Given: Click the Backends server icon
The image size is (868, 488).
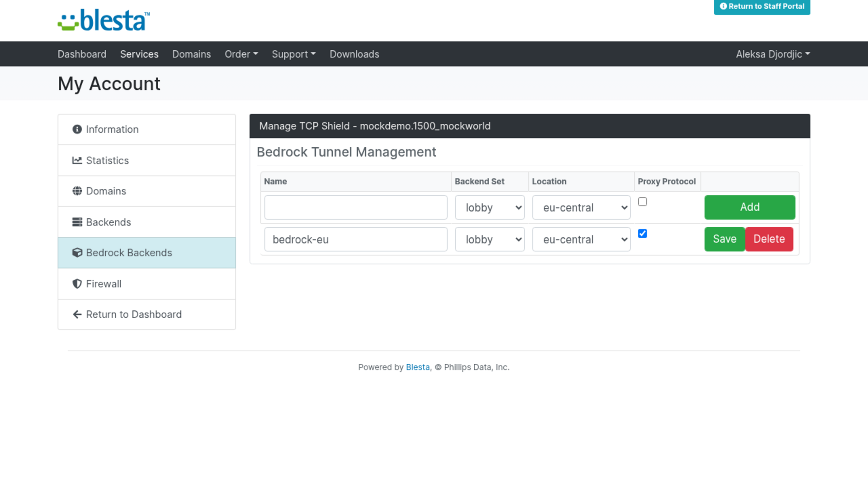Looking at the screenshot, I should point(77,222).
